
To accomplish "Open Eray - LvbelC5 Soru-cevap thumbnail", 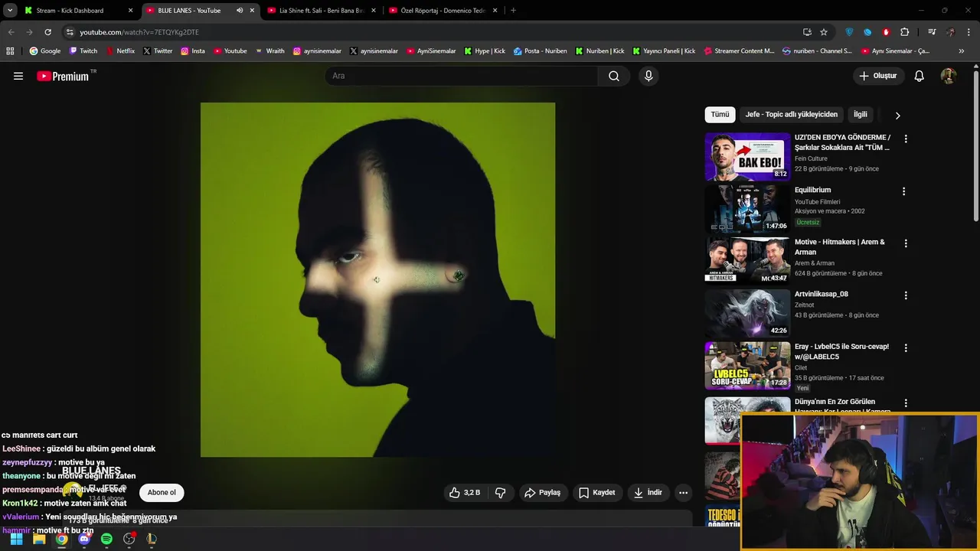I will (747, 365).
